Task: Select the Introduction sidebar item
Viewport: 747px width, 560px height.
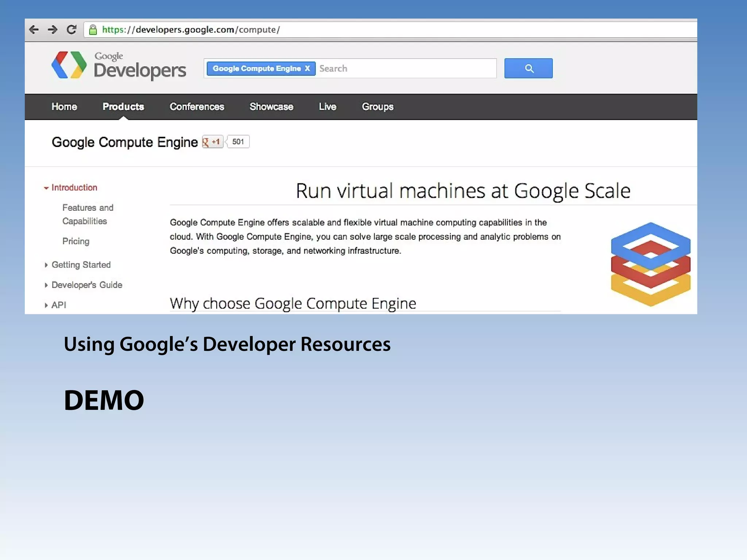Action: click(74, 188)
